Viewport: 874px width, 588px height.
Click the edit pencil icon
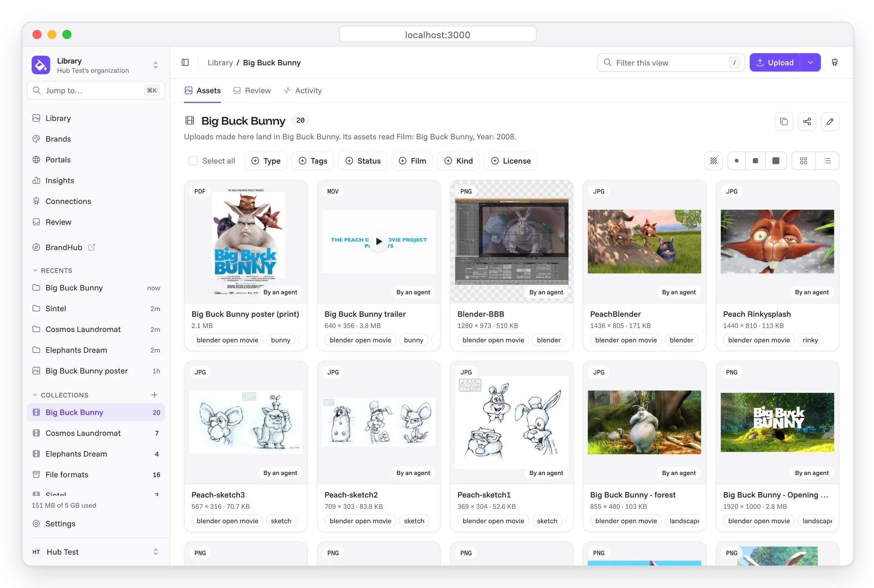click(x=830, y=121)
